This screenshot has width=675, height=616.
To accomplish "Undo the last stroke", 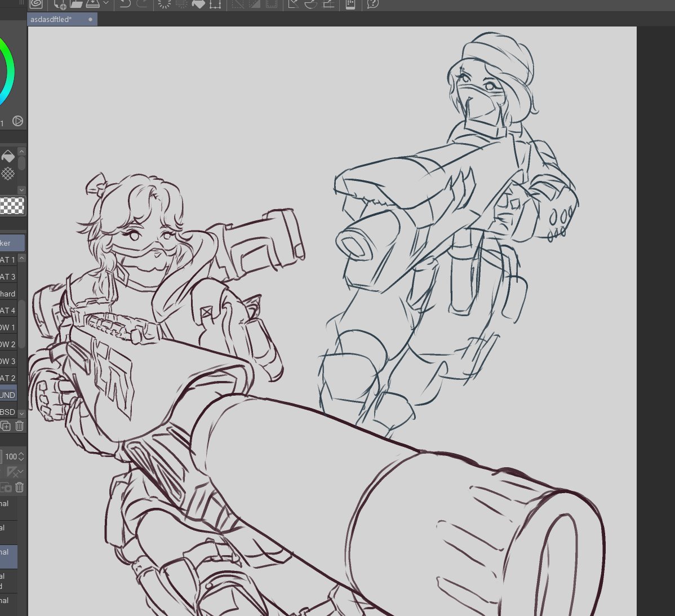I will click(x=125, y=4).
